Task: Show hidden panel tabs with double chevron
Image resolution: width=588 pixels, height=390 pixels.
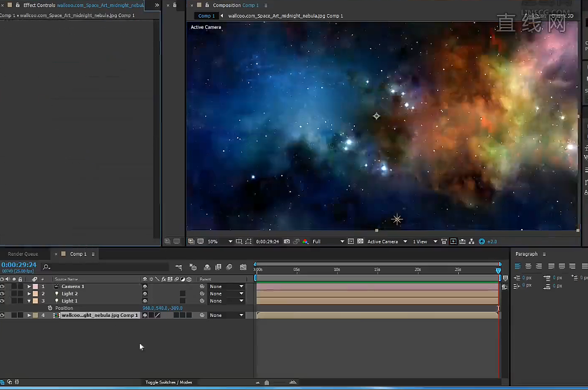Action: point(157,5)
